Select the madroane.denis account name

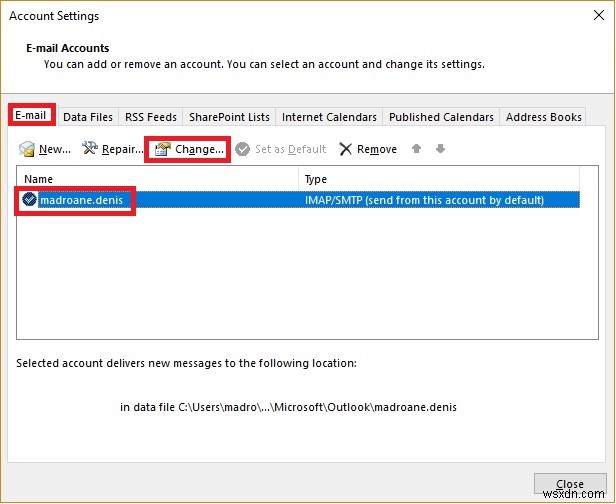click(x=82, y=200)
